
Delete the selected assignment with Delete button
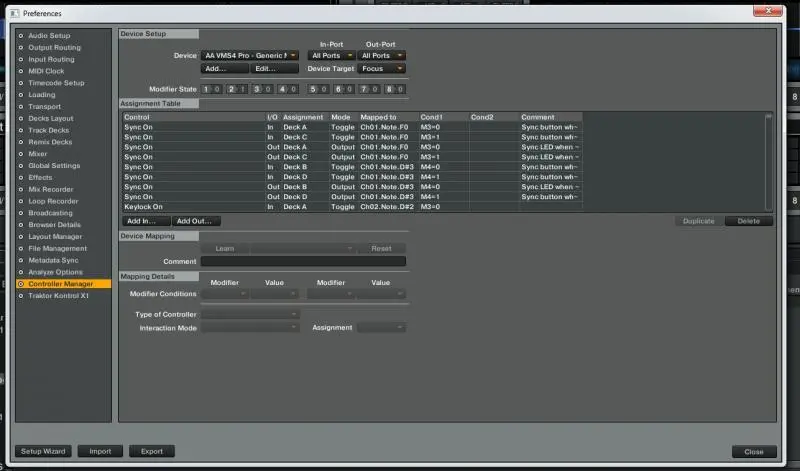pos(749,221)
